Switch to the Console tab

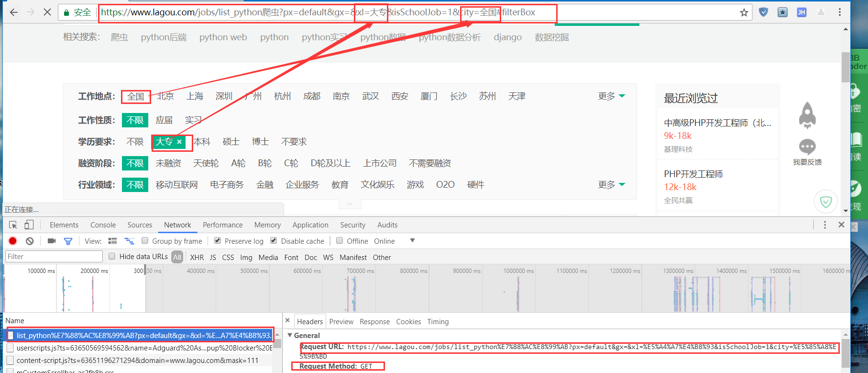(x=103, y=225)
